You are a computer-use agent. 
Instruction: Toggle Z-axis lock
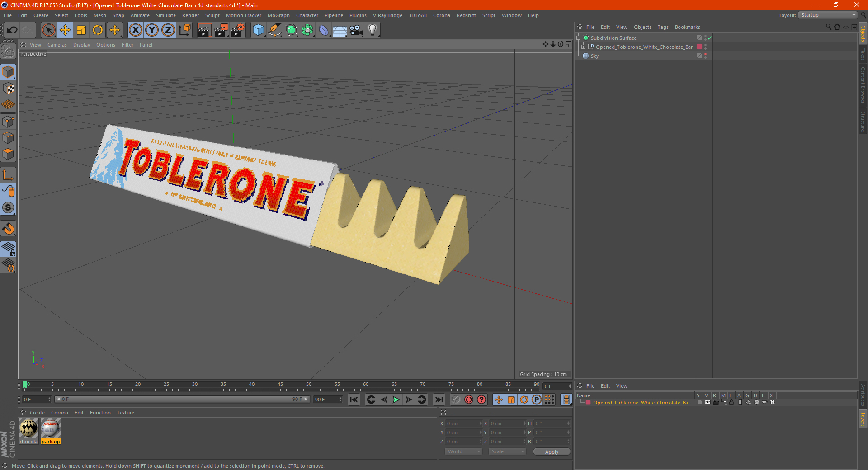(168, 30)
